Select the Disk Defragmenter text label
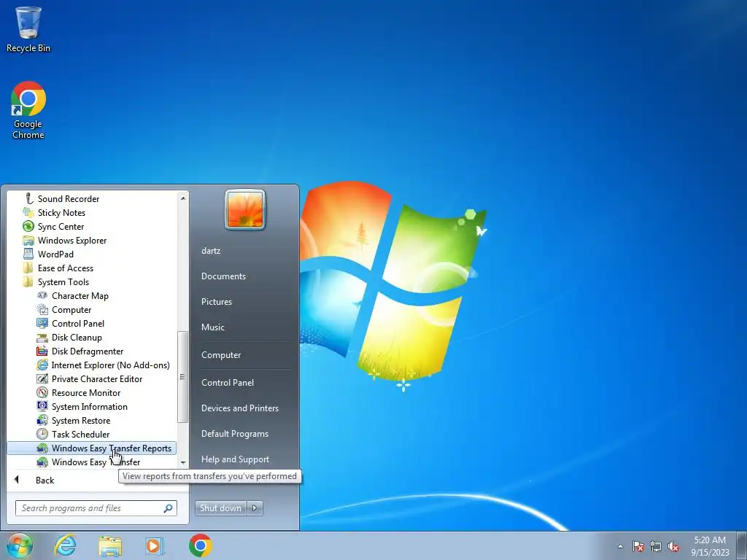Viewport: 747px width, 560px height. click(88, 351)
